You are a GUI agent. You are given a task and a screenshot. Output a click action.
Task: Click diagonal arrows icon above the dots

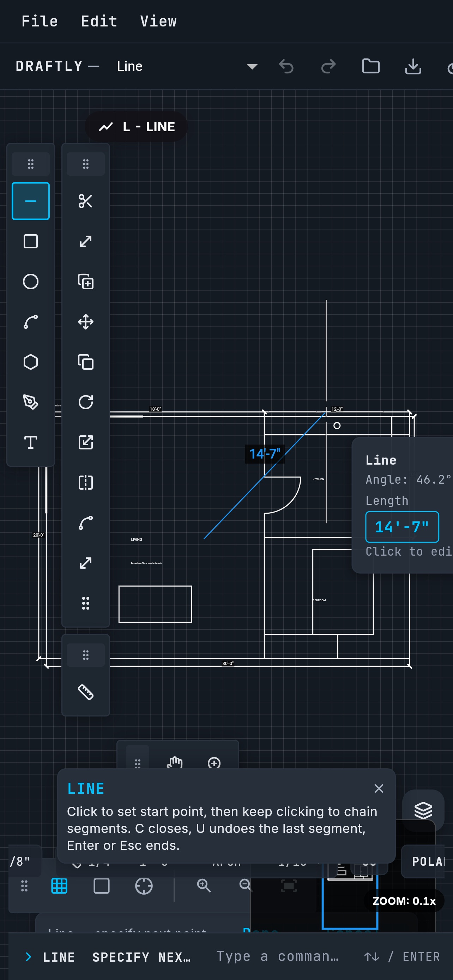(86, 563)
